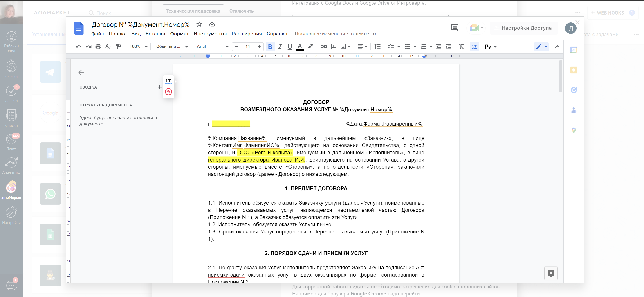Toggle LanguageTool icon in toolbar
This screenshot has height=297, width=644.
(x=474, y=47)
